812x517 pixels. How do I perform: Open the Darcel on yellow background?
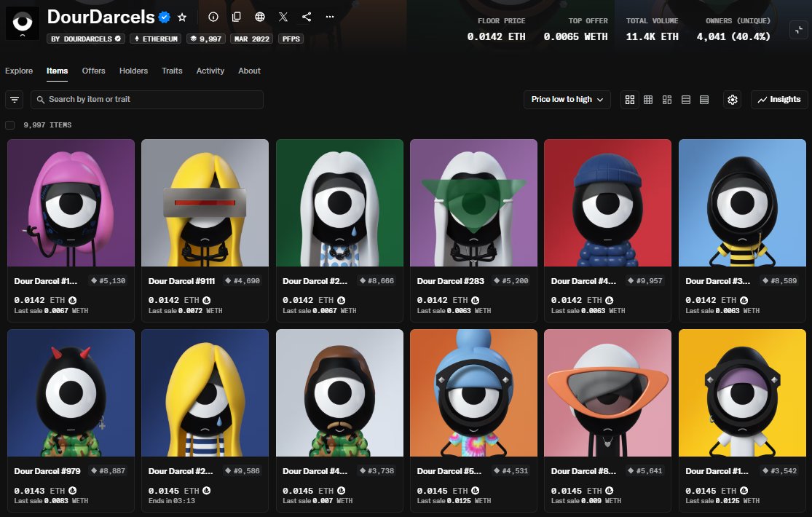742,392
